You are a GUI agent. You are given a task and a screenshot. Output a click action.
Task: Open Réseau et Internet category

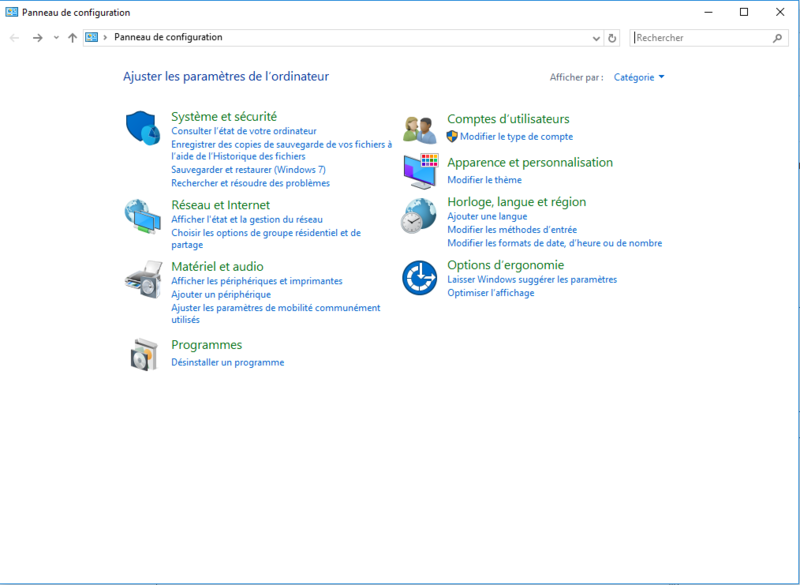click(220, 205)
